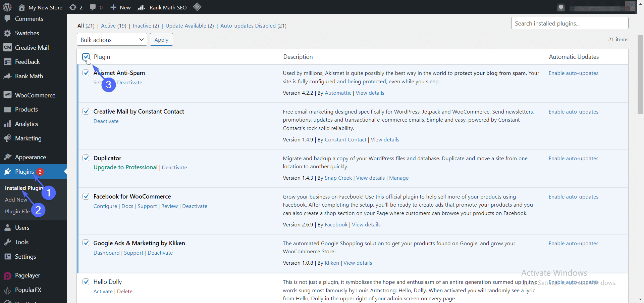Click the Comments sidebar icon
The width and height of the screenshot is (644, 303).
click(7, 19)
